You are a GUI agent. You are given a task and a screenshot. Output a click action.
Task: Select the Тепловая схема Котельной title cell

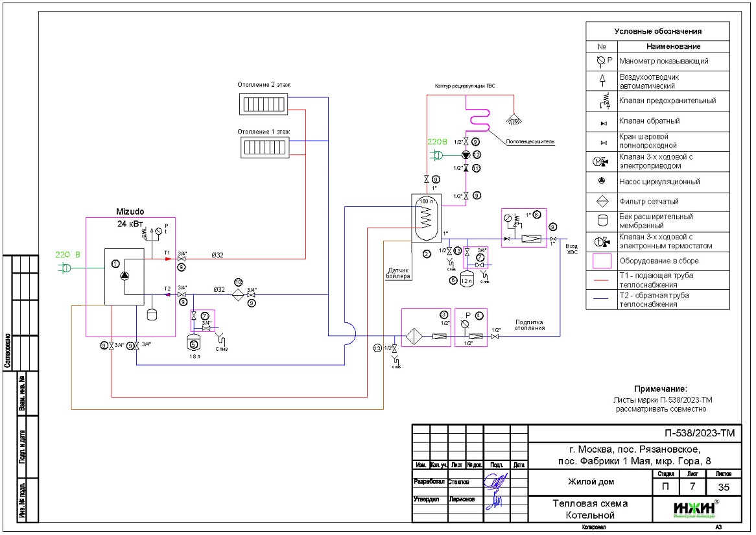pyautogui.click(x=589, y=509)
